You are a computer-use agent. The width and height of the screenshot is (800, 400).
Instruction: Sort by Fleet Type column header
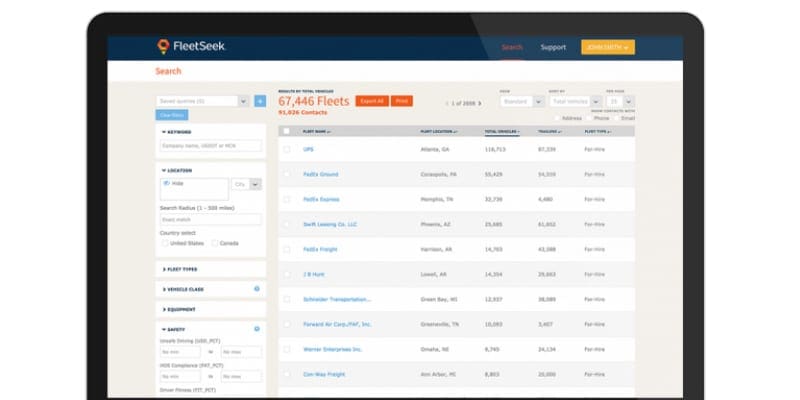597,132
